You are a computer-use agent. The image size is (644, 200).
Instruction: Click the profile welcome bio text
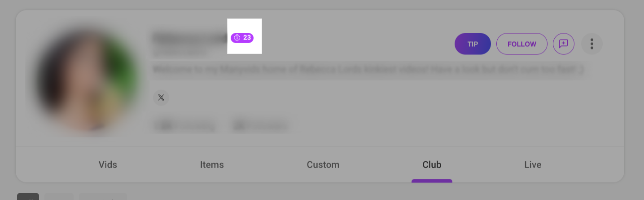point(368,70)
